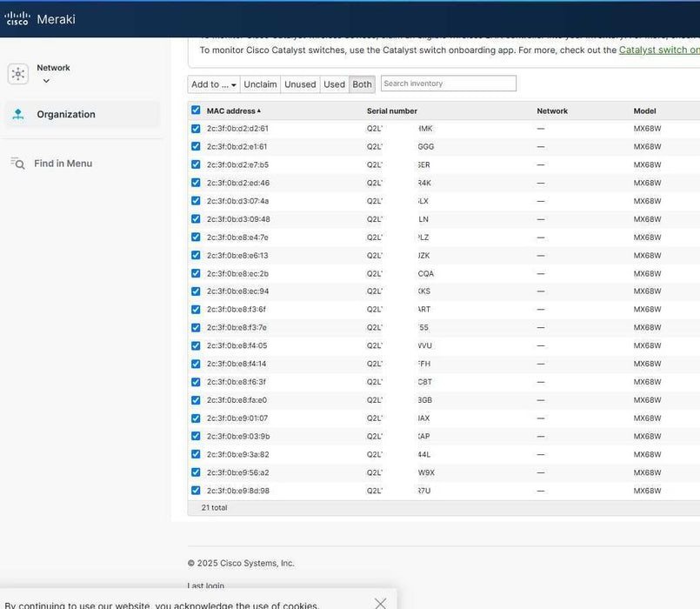The height and width of the screenshot is (609, 700).
Task: Uncheck device 2c:3f:0b:d2:e7:b5
Action: pyautogui.click(x=196, y=165)
